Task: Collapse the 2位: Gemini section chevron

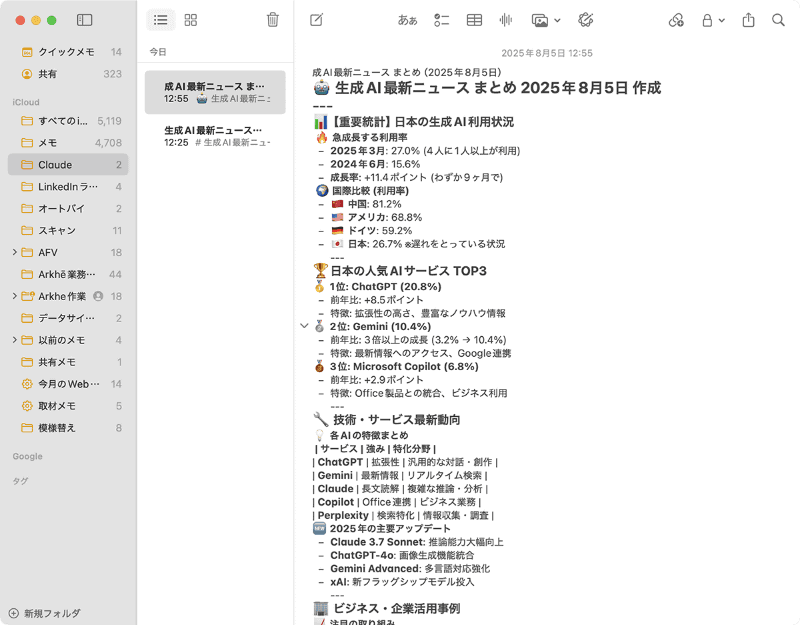Action: click(305, 326)
